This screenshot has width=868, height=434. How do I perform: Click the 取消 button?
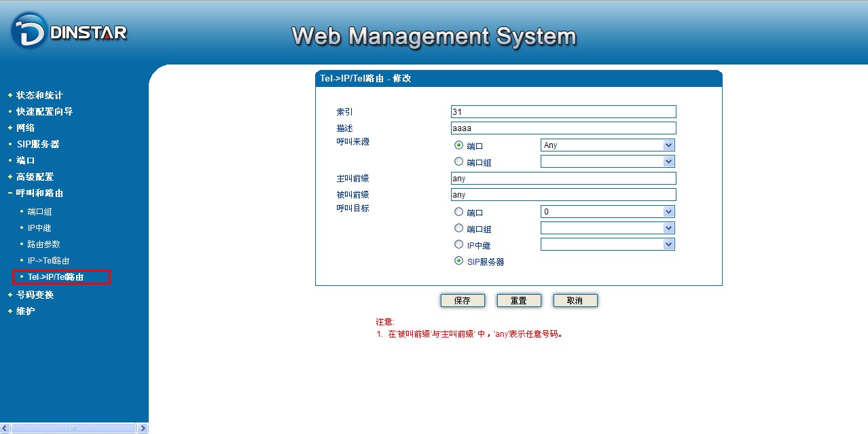(x=575, y=301)
